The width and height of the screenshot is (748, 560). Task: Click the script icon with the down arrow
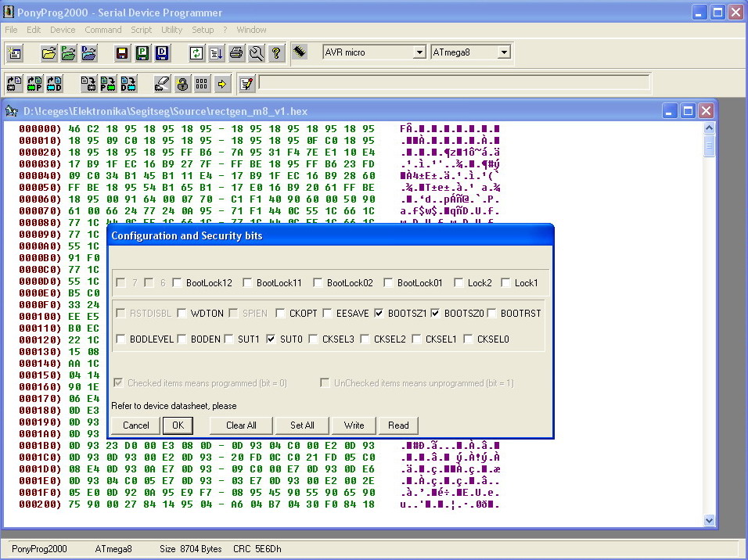pos(216,53)
